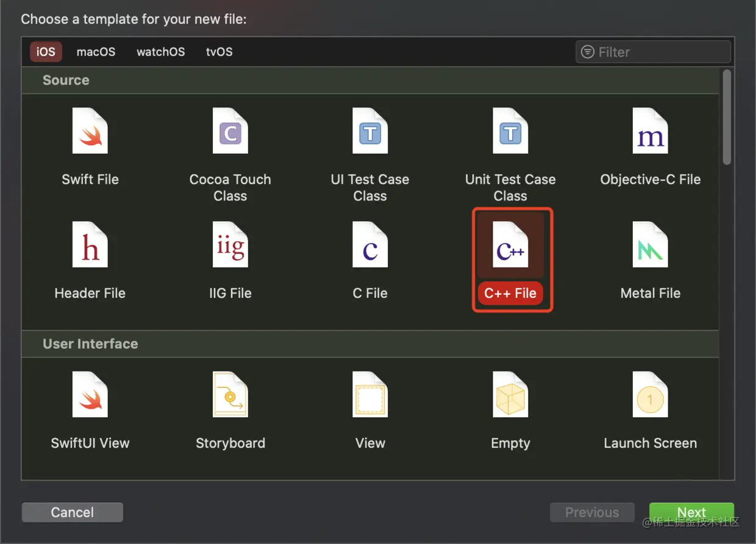Image resolution: width=756 pixels, height=544 pixels.
Task: Choose the Metal File template icon
Action: pyautogui.click(x=651, y=244)
